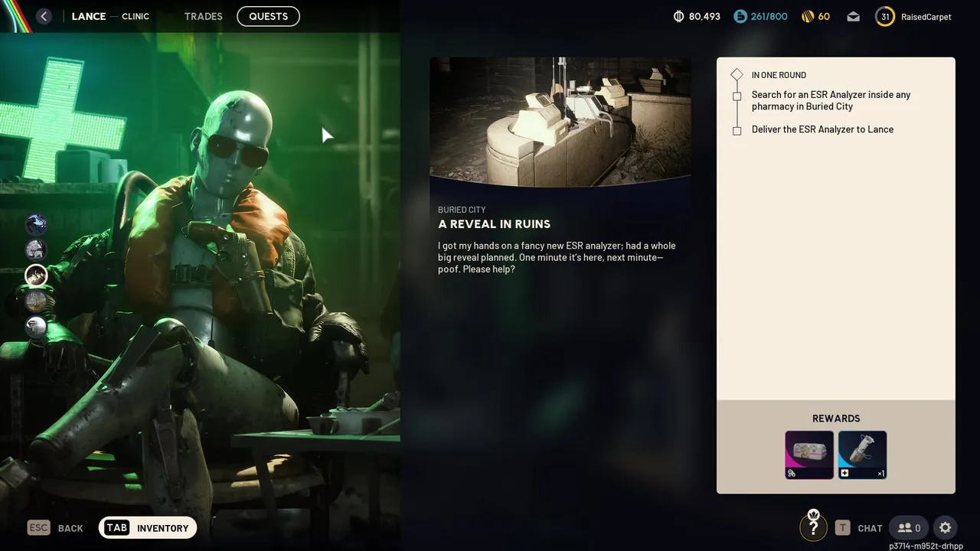
Task: Select the fourth trader portrait in sidebar
Action: [36, 302]
